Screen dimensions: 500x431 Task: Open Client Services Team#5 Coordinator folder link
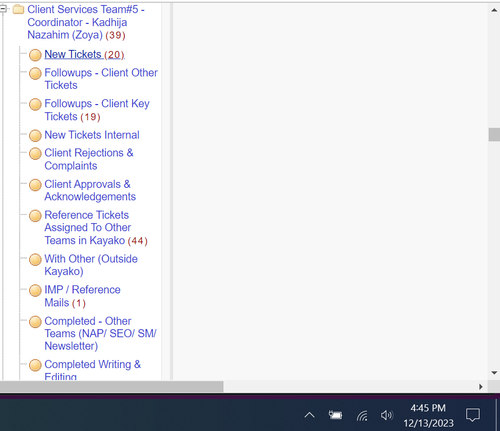86,22
